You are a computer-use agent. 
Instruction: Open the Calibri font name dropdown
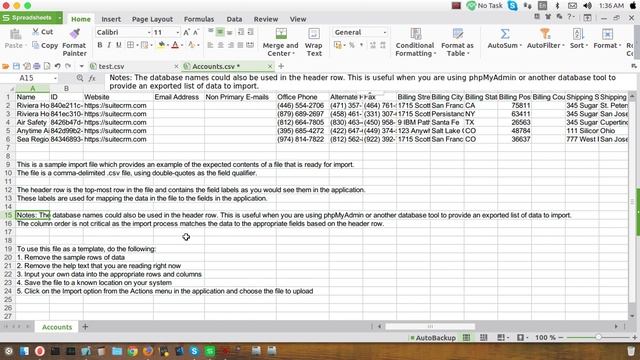pos(149,32)
